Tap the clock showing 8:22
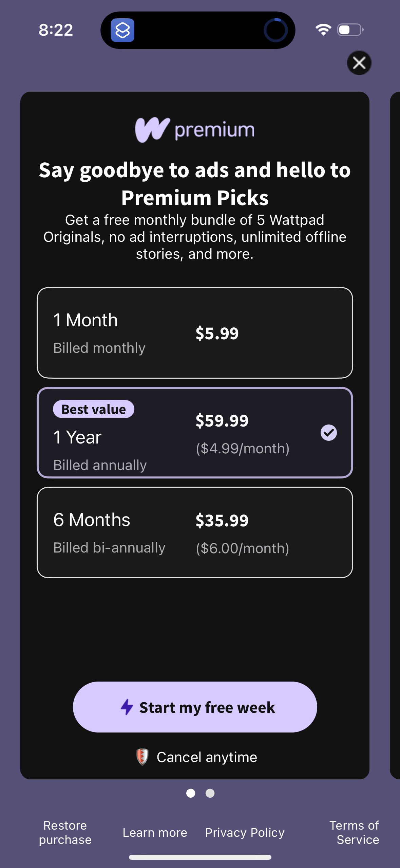This screenshot has width=400, height=868. [x=56, y=30]
